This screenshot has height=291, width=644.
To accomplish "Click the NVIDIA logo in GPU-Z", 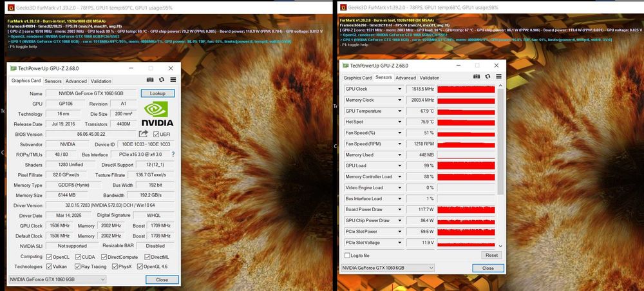I will click(x=157, y=114).
